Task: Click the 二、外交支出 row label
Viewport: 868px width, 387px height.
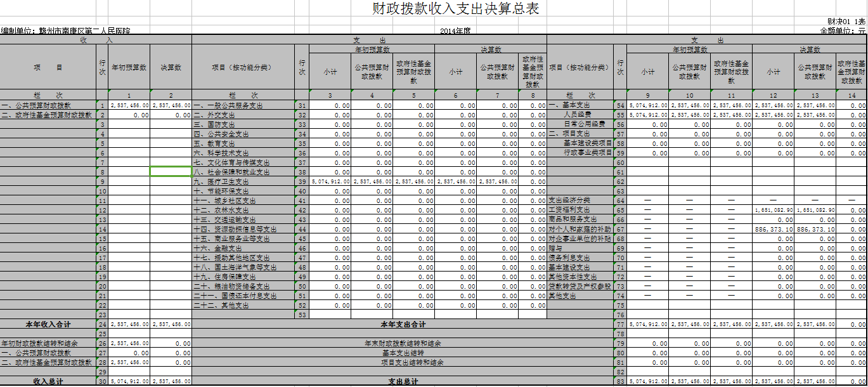Action: pyautogui.click(x=243, y=115)
